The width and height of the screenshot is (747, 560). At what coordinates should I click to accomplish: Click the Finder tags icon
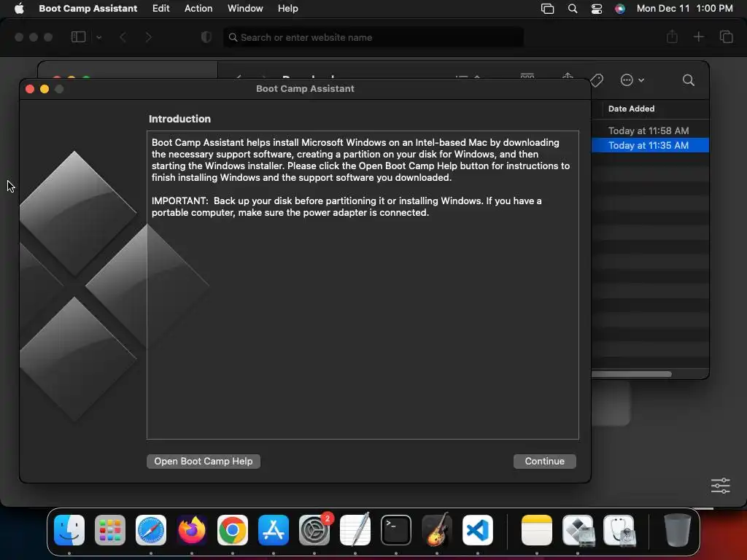point(597,80)
